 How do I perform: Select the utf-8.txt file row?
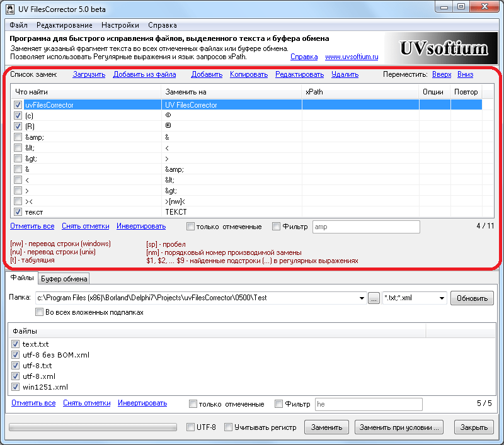click(37, 365)
